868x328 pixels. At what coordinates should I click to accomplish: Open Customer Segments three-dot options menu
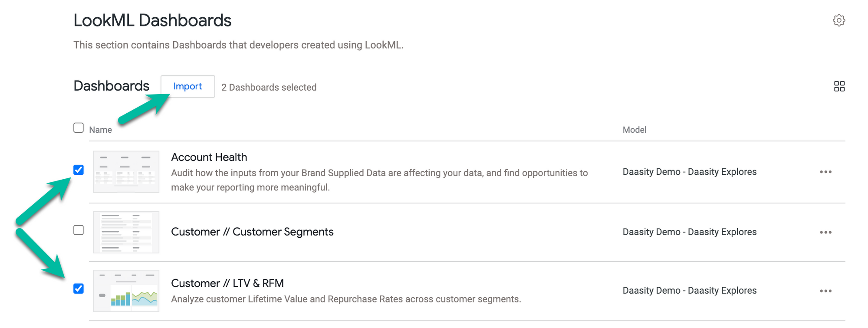click(825, 232)
